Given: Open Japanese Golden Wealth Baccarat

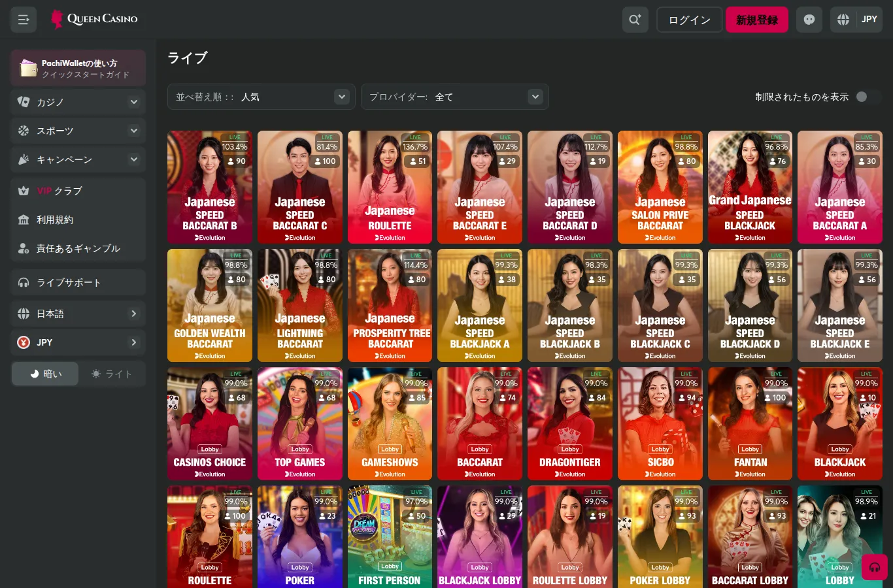Looking at the screenshot, I should tap(210, 305).
